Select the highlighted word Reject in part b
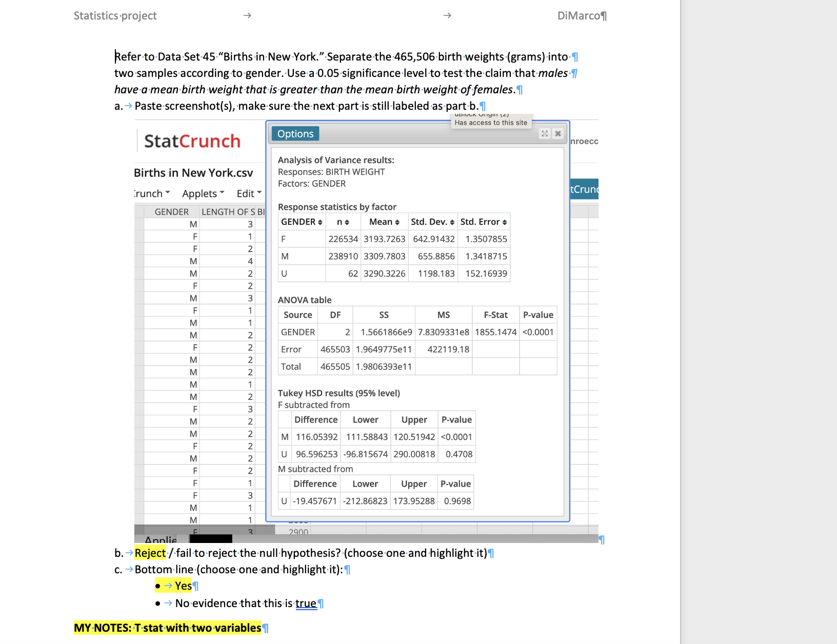The image size is (837, 644). (x=149, y=553)
